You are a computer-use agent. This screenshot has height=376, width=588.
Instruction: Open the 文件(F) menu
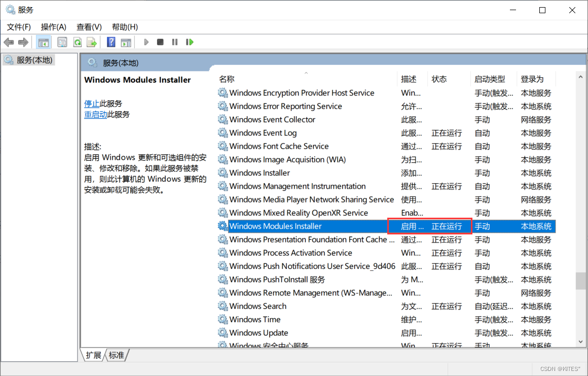[x=19, y=27]
